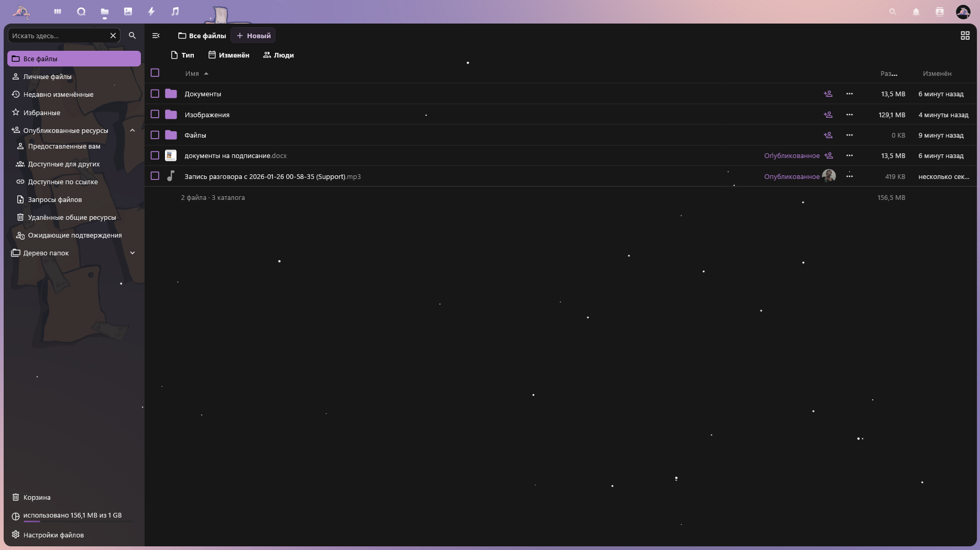Open the three-dot actions menu for Изображения

(849, 114)
